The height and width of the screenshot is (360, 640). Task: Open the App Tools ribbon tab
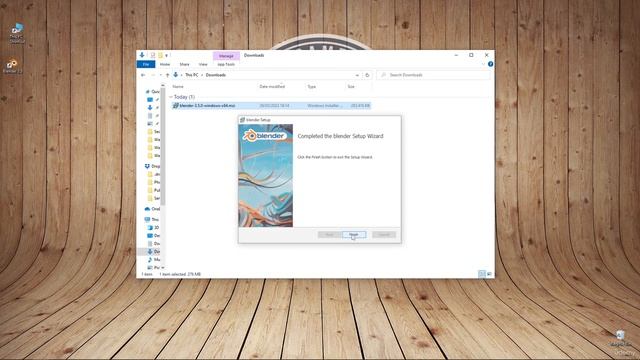226,64
